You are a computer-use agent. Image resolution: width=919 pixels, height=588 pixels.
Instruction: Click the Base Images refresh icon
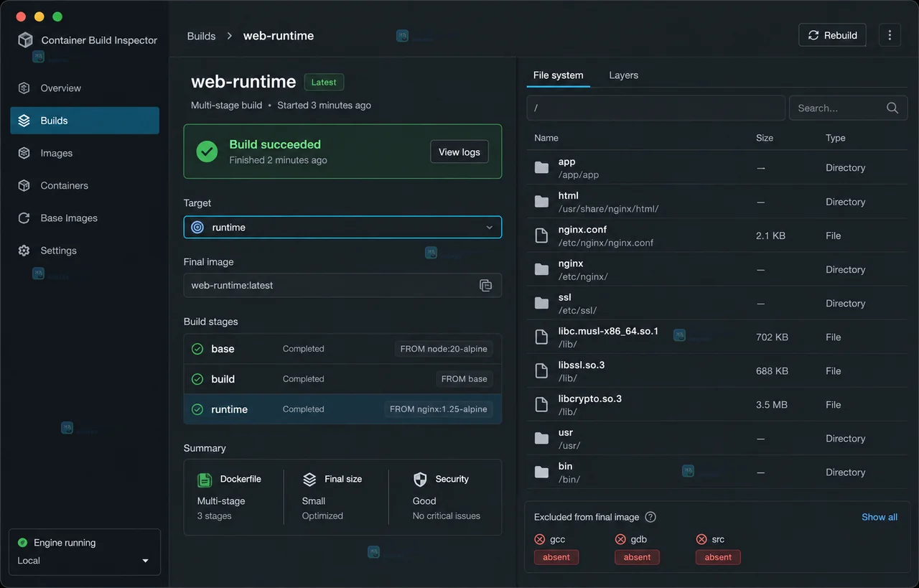point(24,218)
